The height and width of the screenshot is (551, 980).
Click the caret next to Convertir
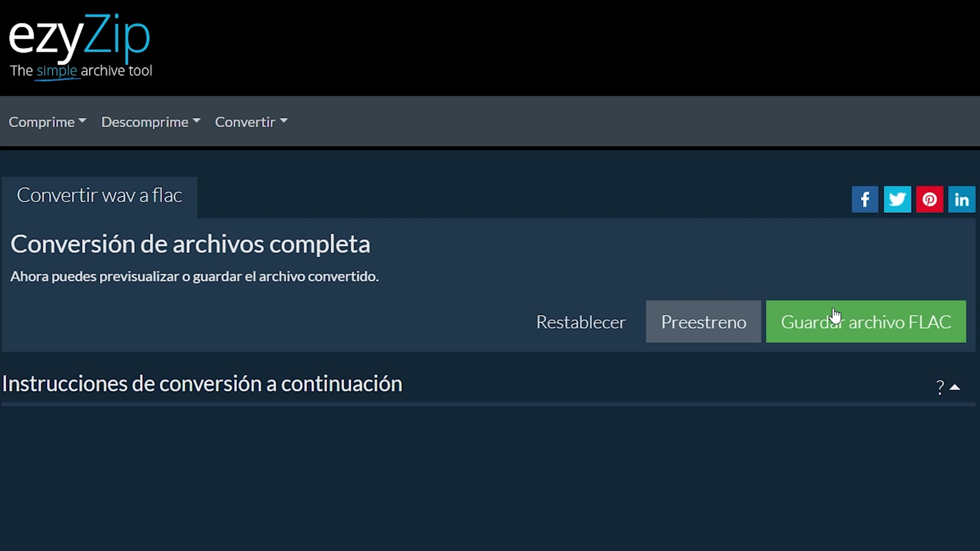tap(284, 121)
